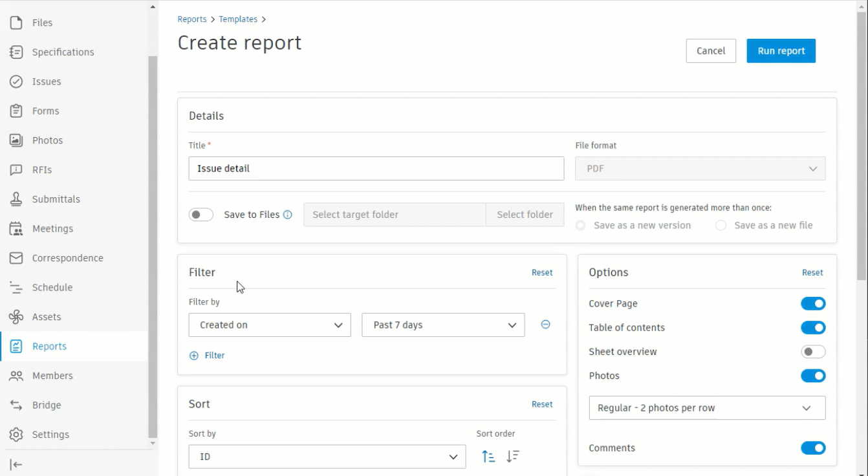
Task: Click the report Title input field
Action: (x=376, y=168)
